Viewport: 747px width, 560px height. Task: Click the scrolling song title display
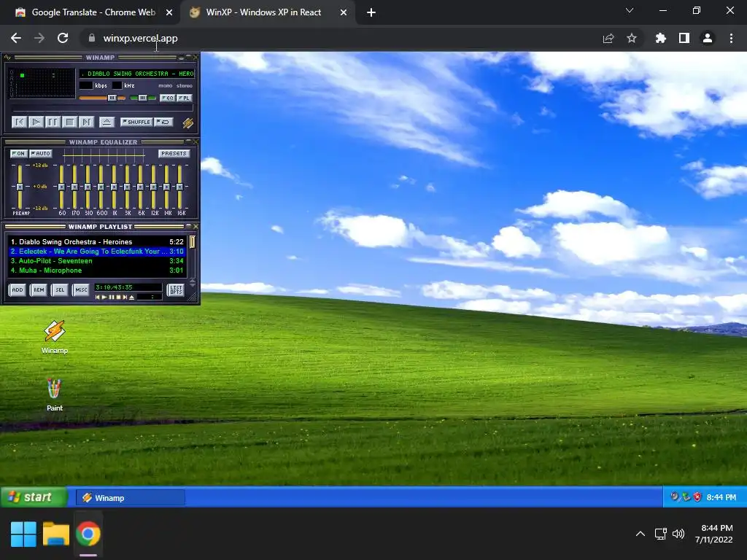click(136, 74)
